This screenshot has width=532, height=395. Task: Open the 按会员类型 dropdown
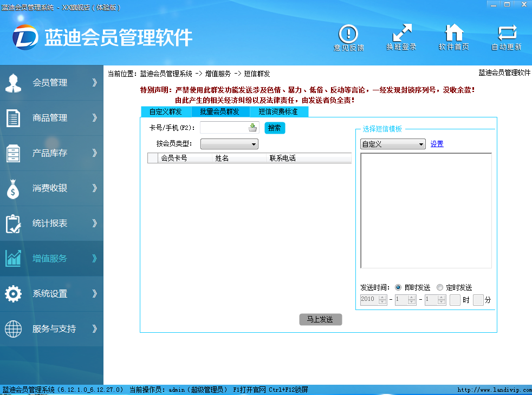(229, 144)
